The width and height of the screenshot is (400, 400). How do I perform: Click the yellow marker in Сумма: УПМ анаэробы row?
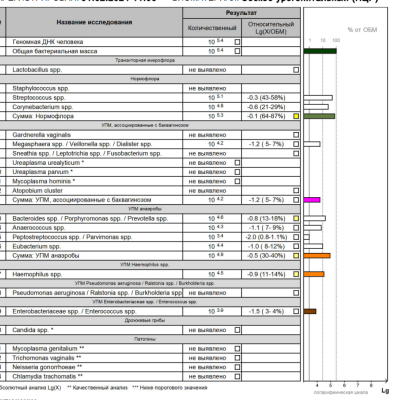point(296,256)
